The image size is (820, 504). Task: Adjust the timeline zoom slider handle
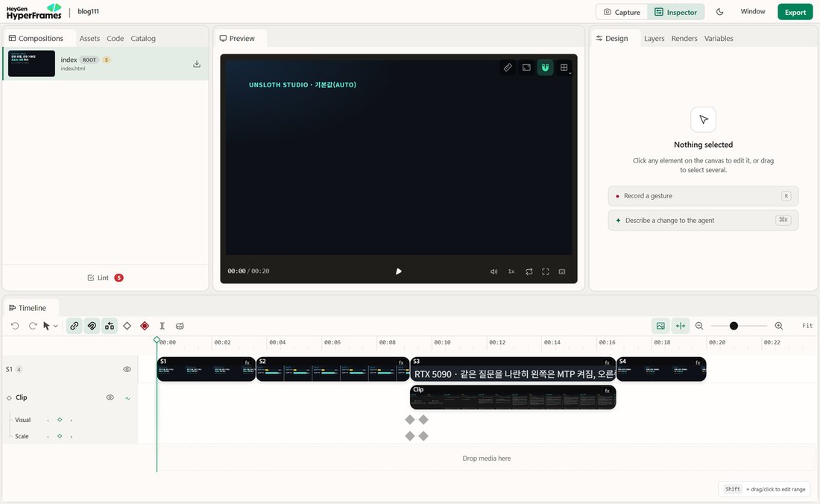734,326
